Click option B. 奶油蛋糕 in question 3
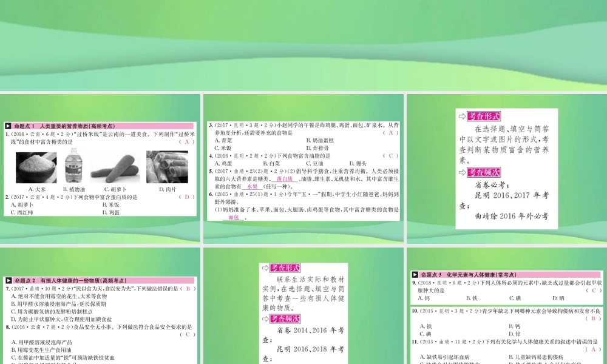This screenshot has width=607, height=364. tap(320, 140)
